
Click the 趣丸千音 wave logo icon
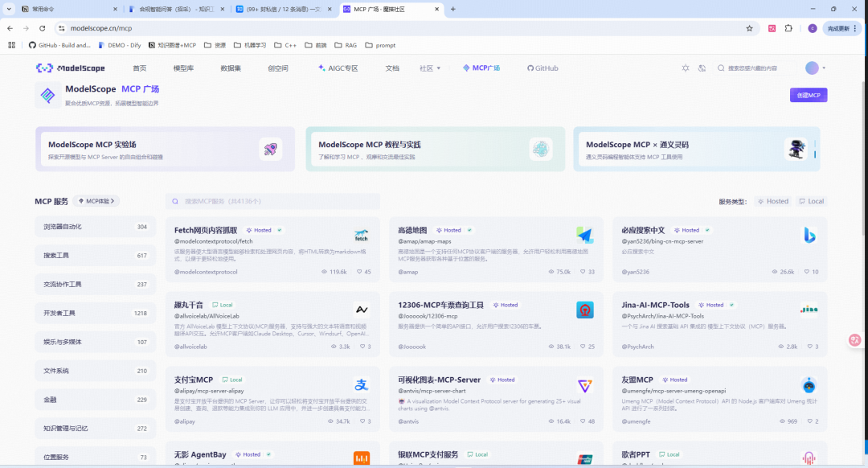click(x=362, y=310)
